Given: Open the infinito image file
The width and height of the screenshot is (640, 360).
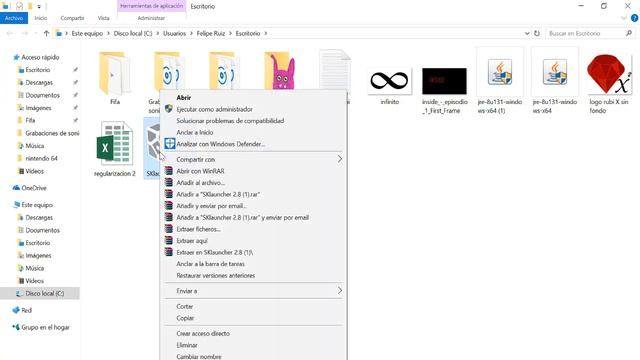Looking at the screenshot, I should [389, 81].
